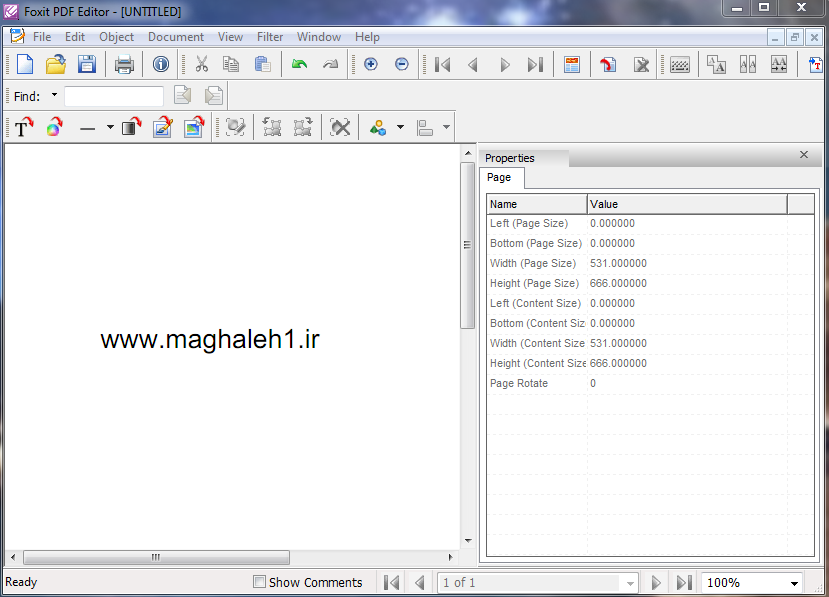Click the horizontal scrollbar thumb
Image resolution: width=829 pixels, height=597 pixels.
[x=156, y=557]
